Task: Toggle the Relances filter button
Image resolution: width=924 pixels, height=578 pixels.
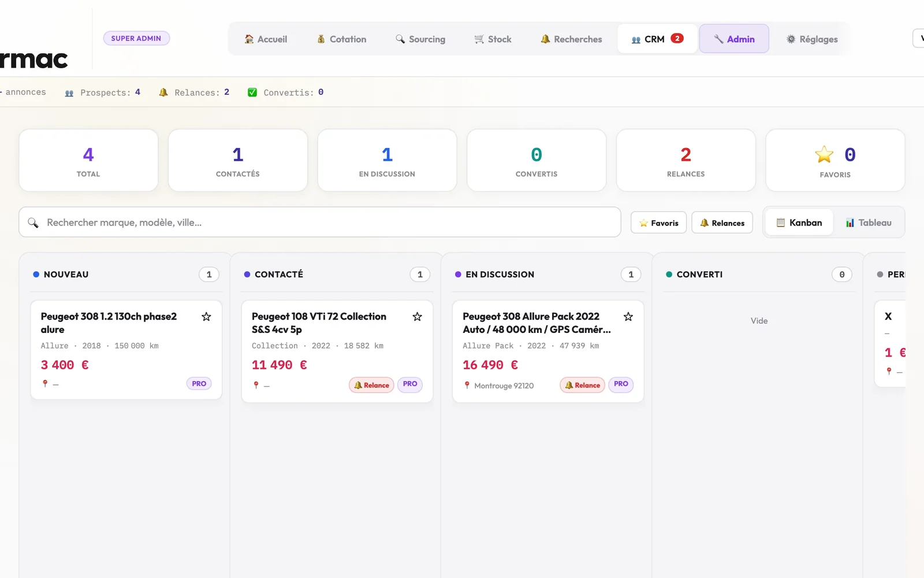Action: pos(722,223)
